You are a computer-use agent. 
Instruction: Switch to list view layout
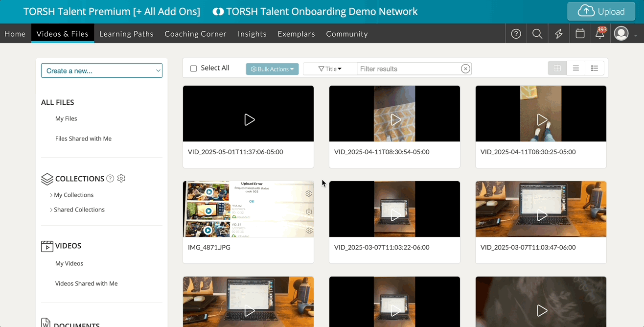tap(576, 69)
